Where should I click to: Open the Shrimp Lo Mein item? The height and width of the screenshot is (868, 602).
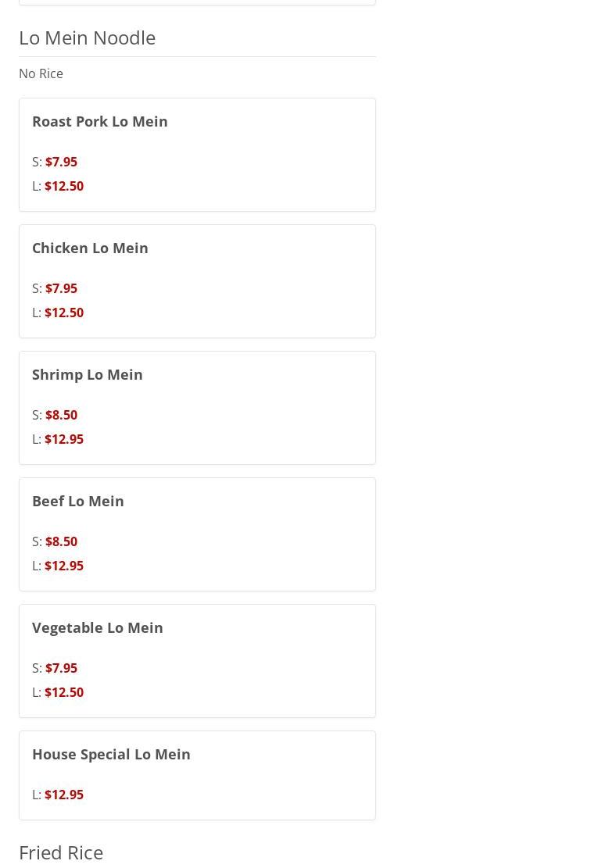point(88,375)
